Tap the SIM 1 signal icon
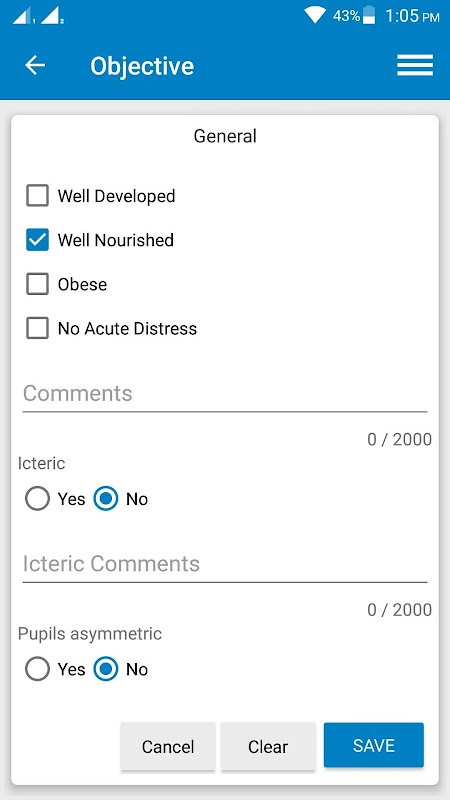Screen dimensions: 450x800 (23, 16)
